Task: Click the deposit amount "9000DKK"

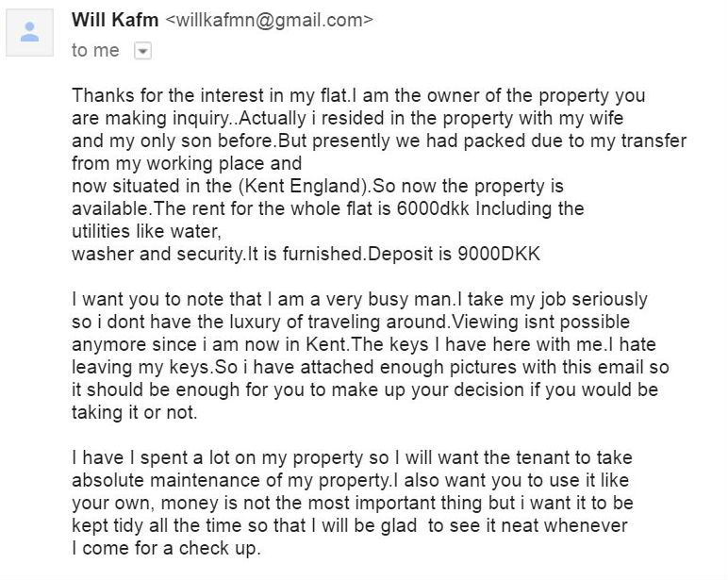Action: coord(499,254)
